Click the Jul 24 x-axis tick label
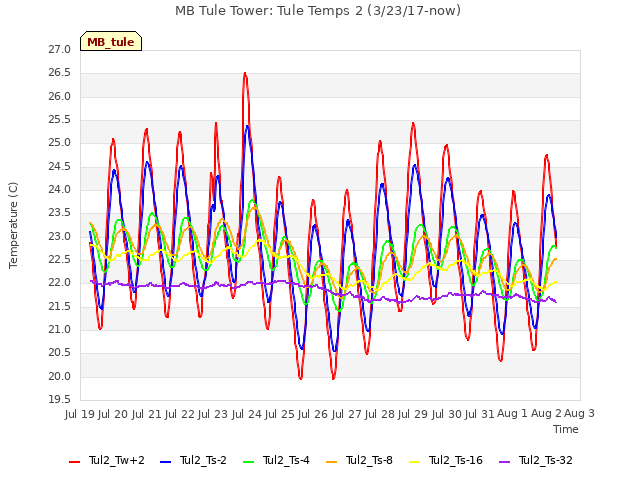Screen dimensions: 640x480 point(247,414)
